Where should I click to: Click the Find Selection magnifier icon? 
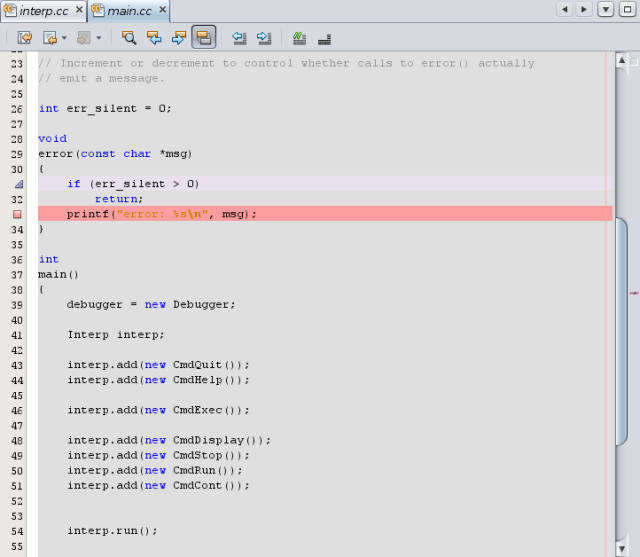pos(129,38)
